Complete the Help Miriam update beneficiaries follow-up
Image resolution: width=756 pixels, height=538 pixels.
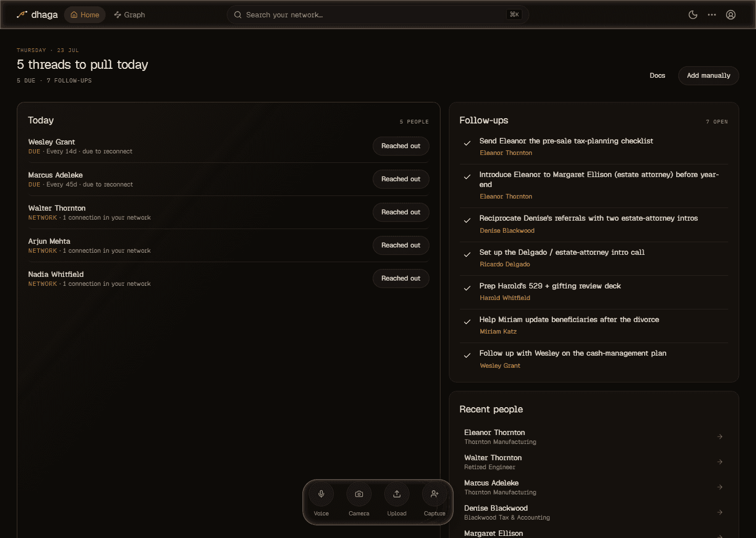point(467,322)
